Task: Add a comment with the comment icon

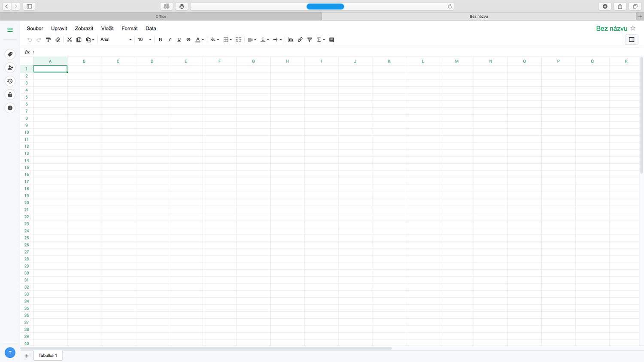Action: [x=331, y=40]
